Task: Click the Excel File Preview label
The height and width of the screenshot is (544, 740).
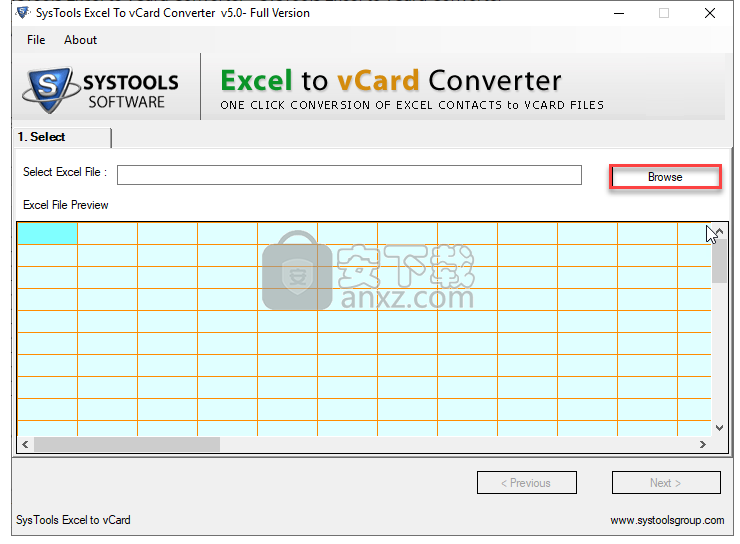Action: click(66, 205)
